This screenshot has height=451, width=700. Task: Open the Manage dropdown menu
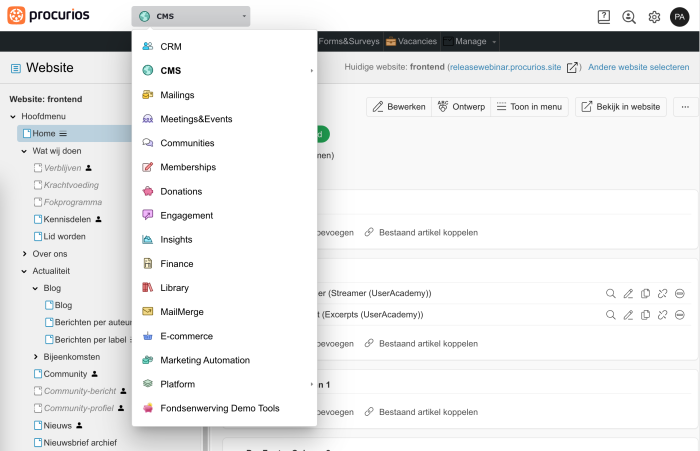pos(470,41)
